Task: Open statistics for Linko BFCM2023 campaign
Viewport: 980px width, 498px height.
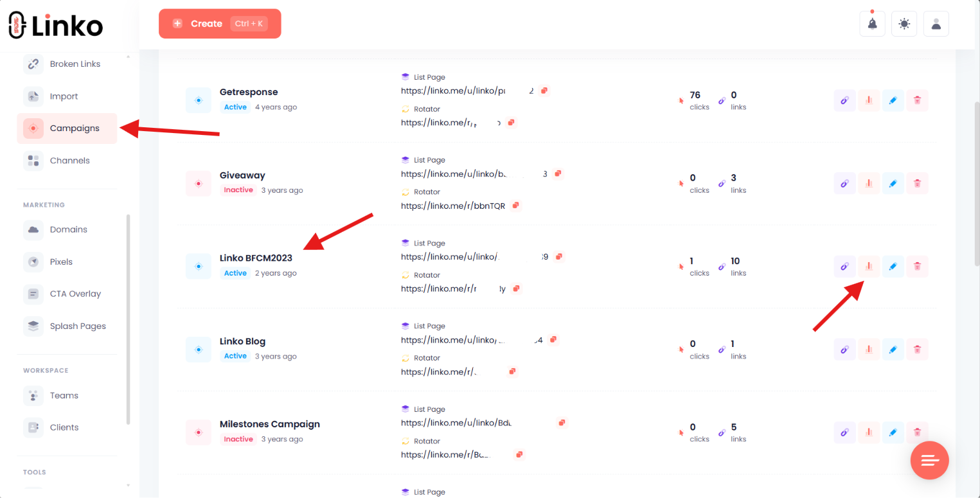Action: click(869, 266)
